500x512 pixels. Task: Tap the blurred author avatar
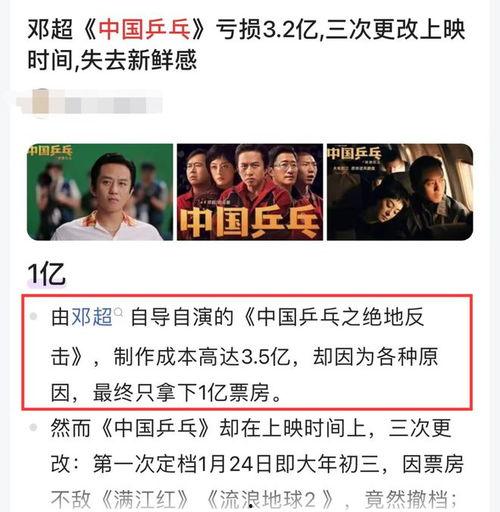point(41,103)
